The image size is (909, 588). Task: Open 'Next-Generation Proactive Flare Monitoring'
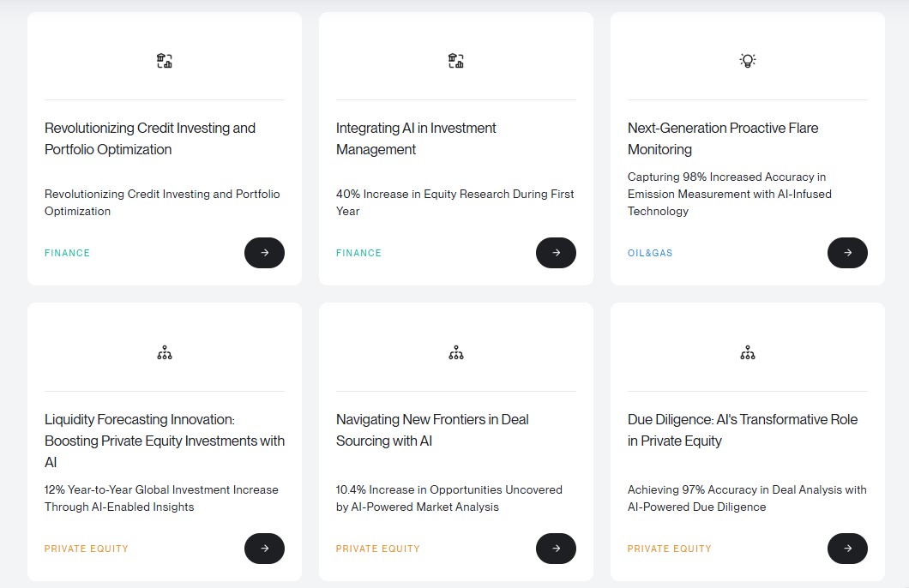[x=722, y=138]
